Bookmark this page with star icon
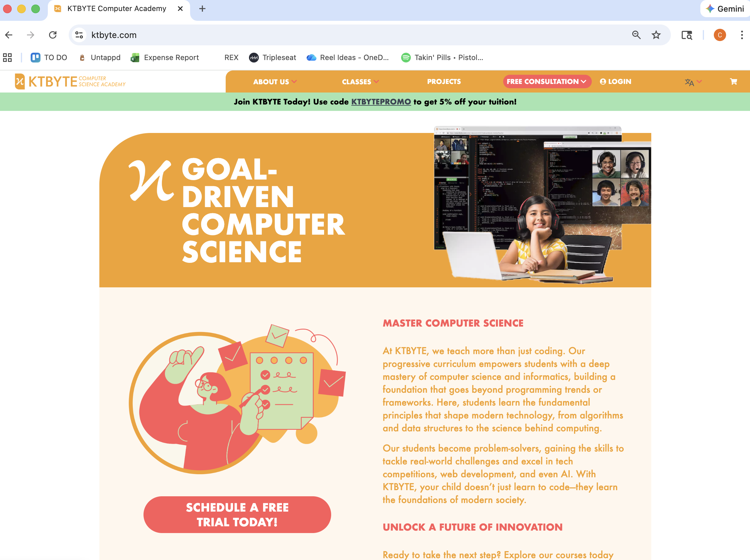Image resolution: width=750 pixels, height=560 pixels. [x=656, y=35]
